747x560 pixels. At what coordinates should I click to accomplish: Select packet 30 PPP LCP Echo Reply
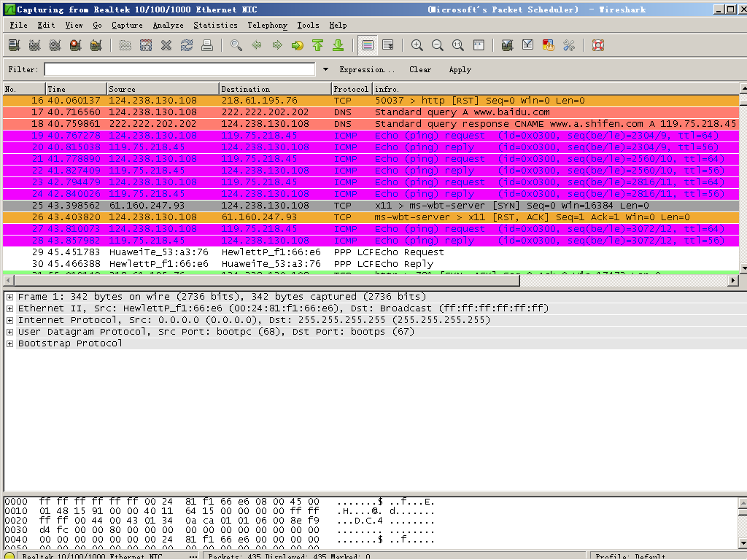pyautogui.click(x=371, y=264)
